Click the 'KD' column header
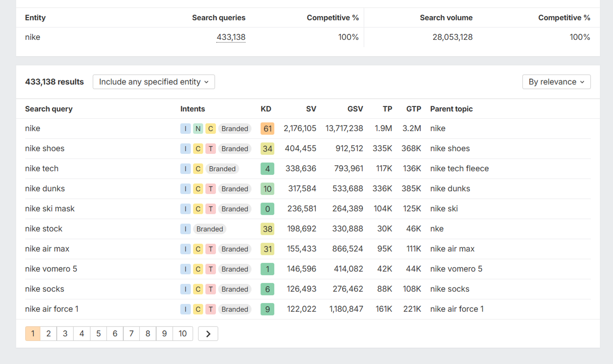Image resolution: width=613 pixels, height=364 pixels. point(266,109)
